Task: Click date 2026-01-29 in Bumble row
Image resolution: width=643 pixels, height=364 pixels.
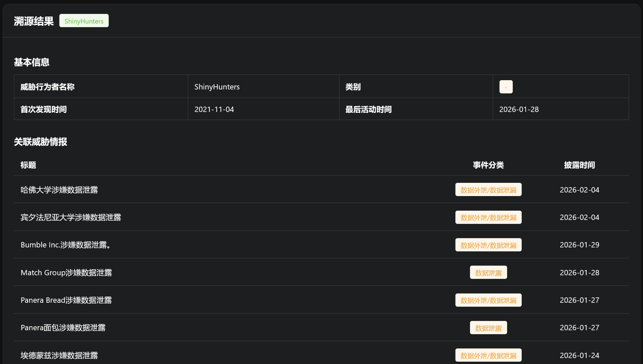Action: click(x=579, y=245)
